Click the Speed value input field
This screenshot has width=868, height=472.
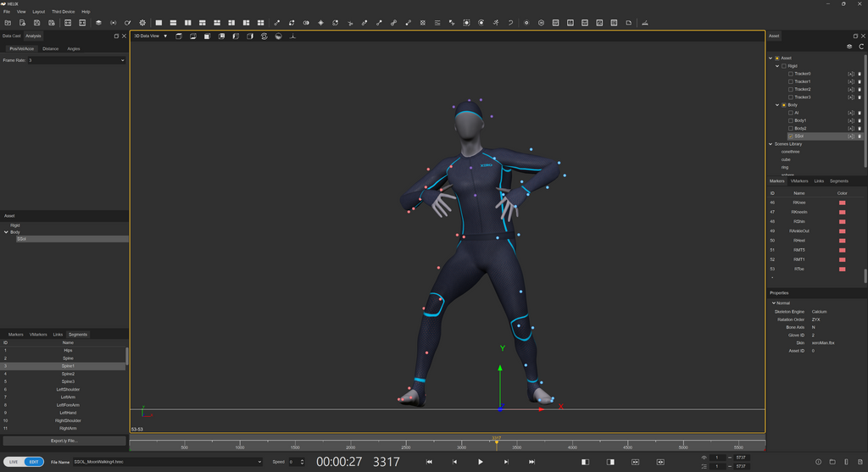(293, 462)
